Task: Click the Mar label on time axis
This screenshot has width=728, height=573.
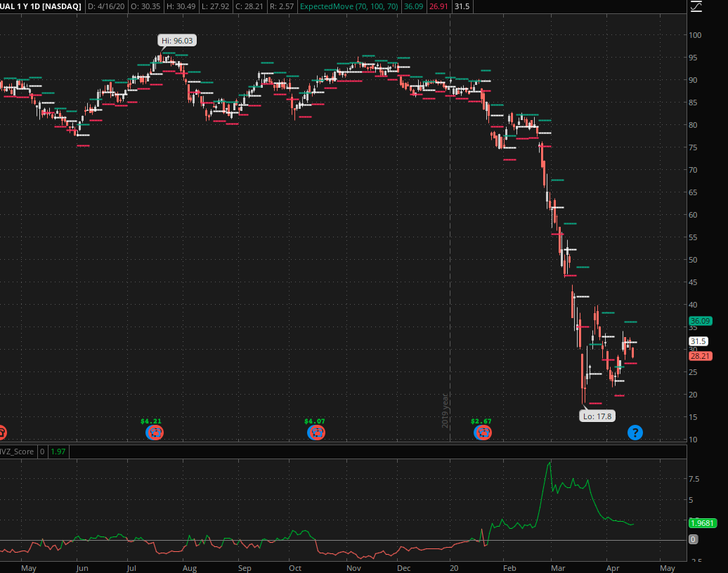Action: point(558,567)
